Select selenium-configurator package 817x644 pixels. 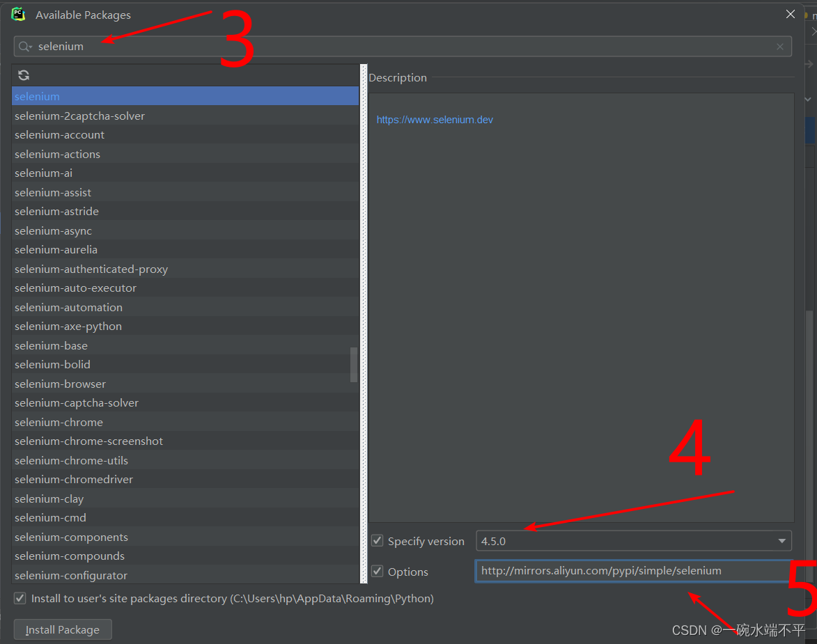185,575
